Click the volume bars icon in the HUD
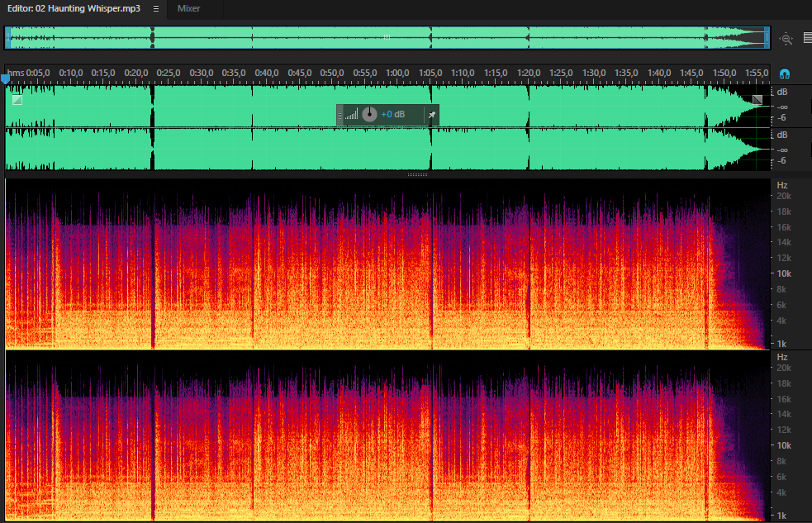This screenshot has height=523, width=812. [351, 115]
